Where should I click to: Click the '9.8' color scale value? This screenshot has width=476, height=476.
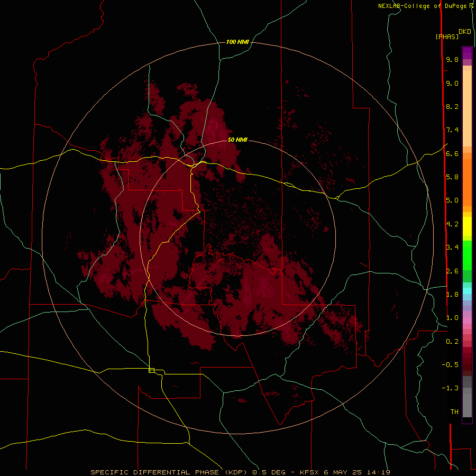tap(452, 59)
